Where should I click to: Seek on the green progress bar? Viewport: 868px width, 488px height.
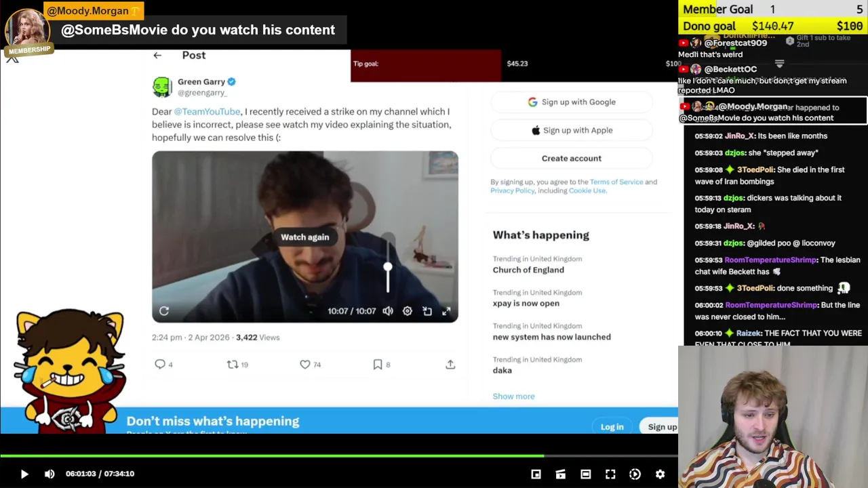339,456
